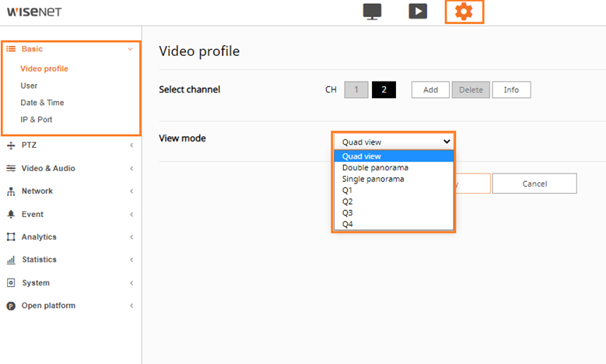Click the orange settings gear icon
606x364 pixels.
coord(464,12)
